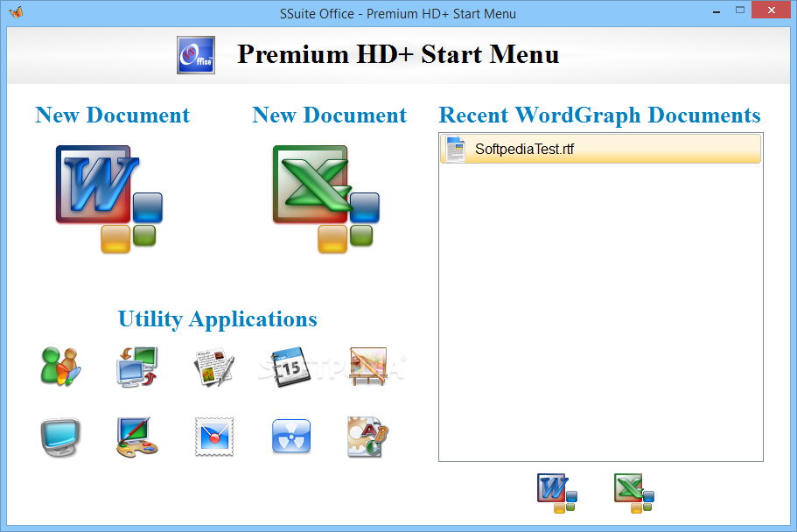Screen dimensions: 797x532
Task: Open the two-people contacts utility icon
Action: point(60,367)
